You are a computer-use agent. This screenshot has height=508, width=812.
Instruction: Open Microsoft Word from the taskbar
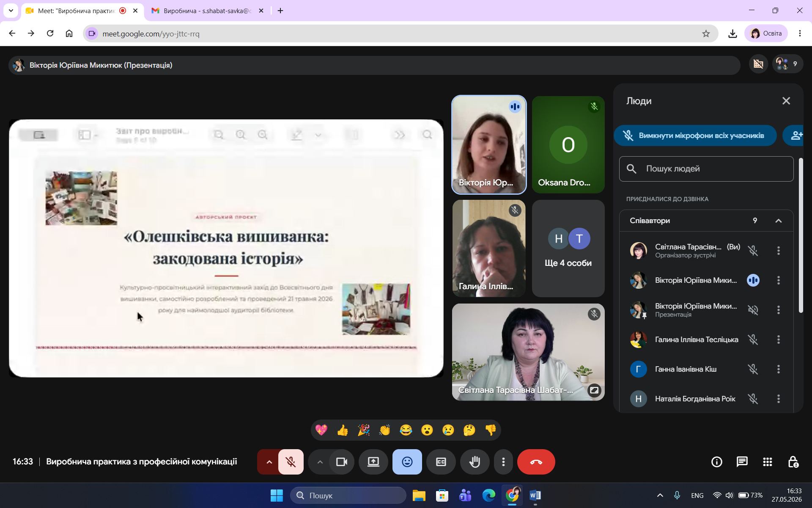(535, 495)
